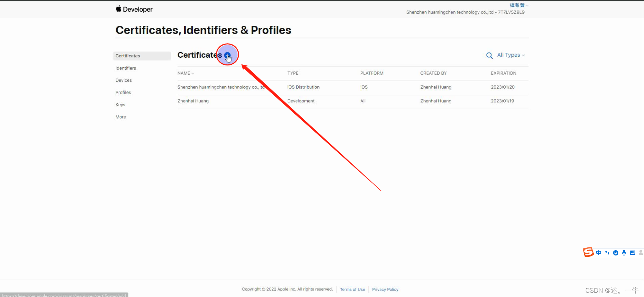The height and width of the screenshot is (297, 644).
Task: Open the emoji face icon in IME bar
Action: [x=616, y=253]
